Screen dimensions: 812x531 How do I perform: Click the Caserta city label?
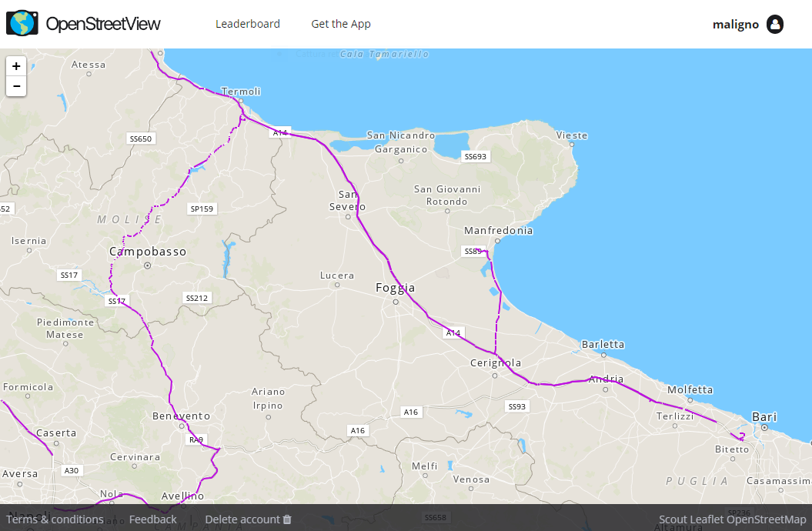[56, 432]
